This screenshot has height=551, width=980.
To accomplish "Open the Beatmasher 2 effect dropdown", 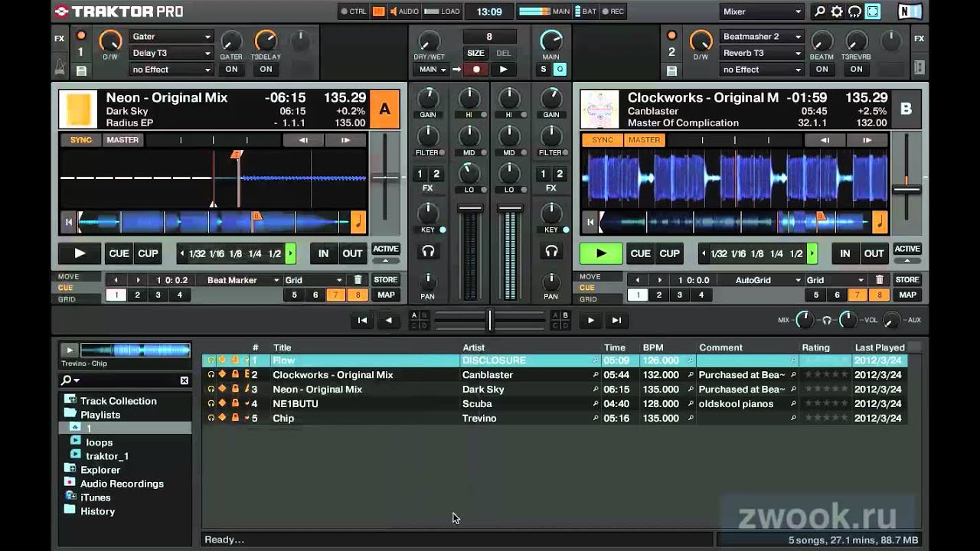I will point(761,37).
